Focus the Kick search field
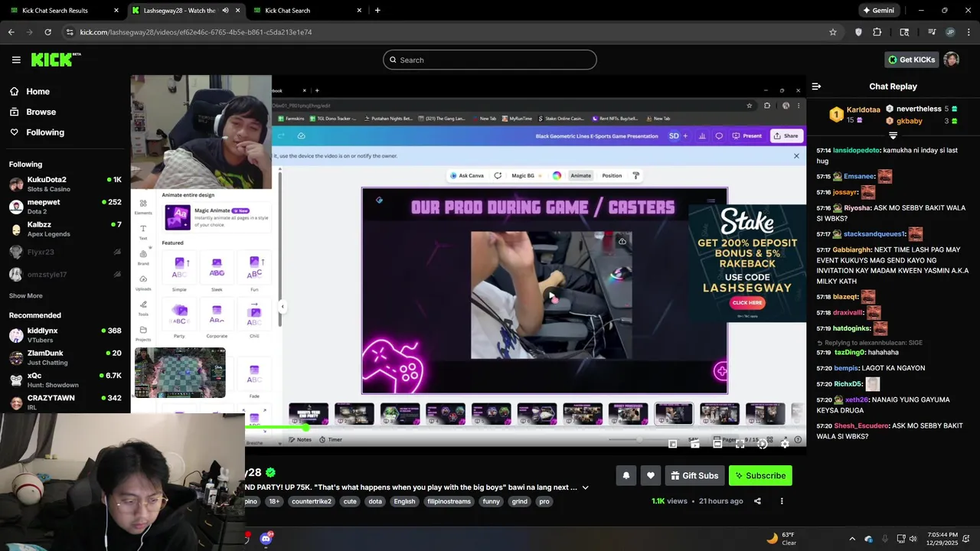980x551 pixels. click(490, 60)
